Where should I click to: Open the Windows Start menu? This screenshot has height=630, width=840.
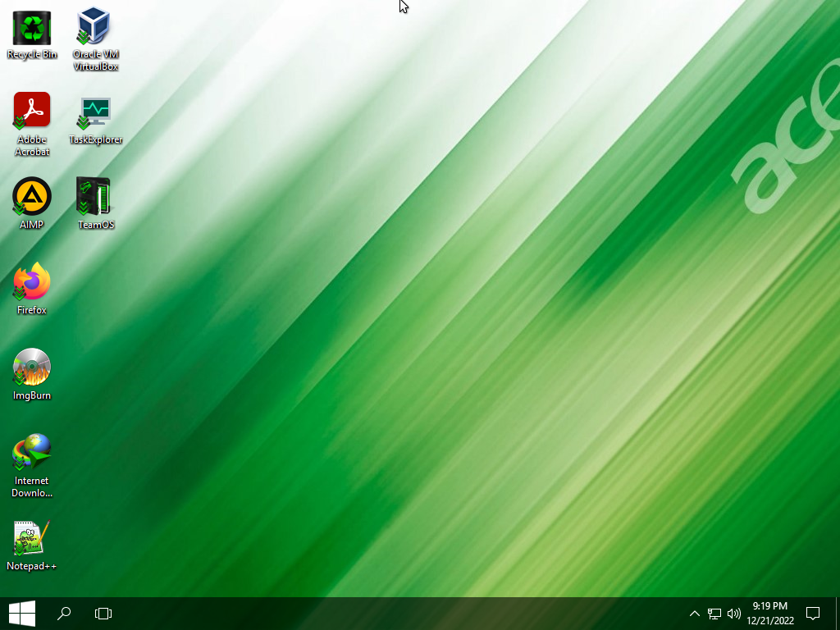click(22, 614)
